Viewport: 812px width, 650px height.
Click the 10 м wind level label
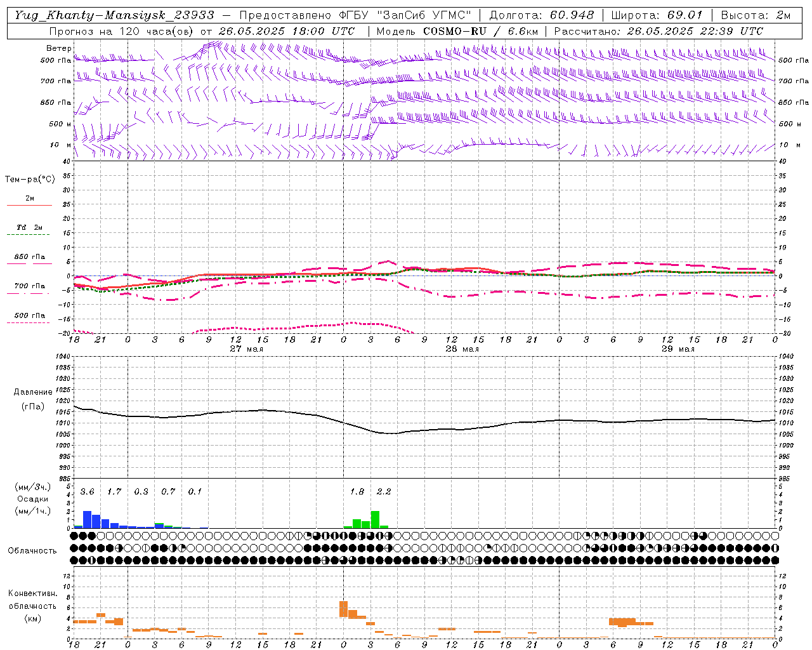coord(60,145)
